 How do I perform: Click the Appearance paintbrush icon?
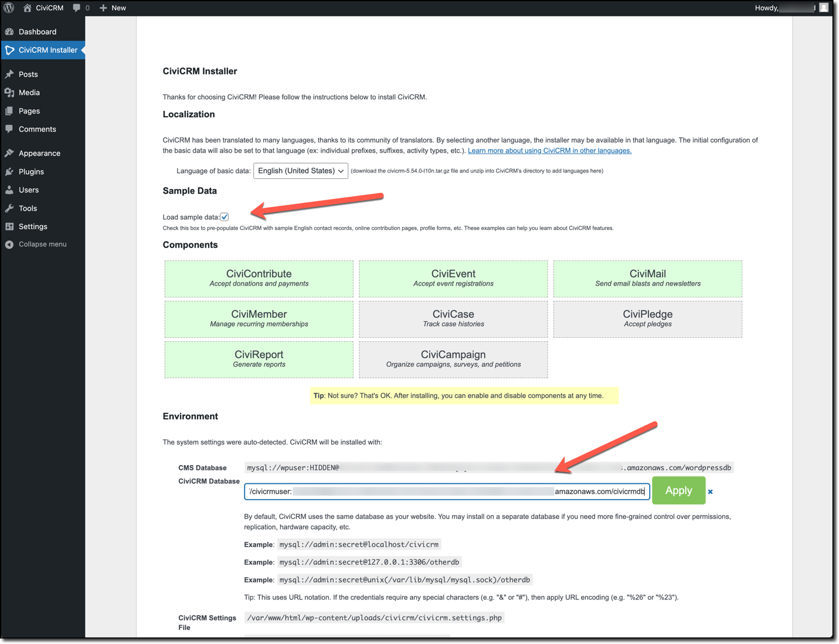(9, 153)
